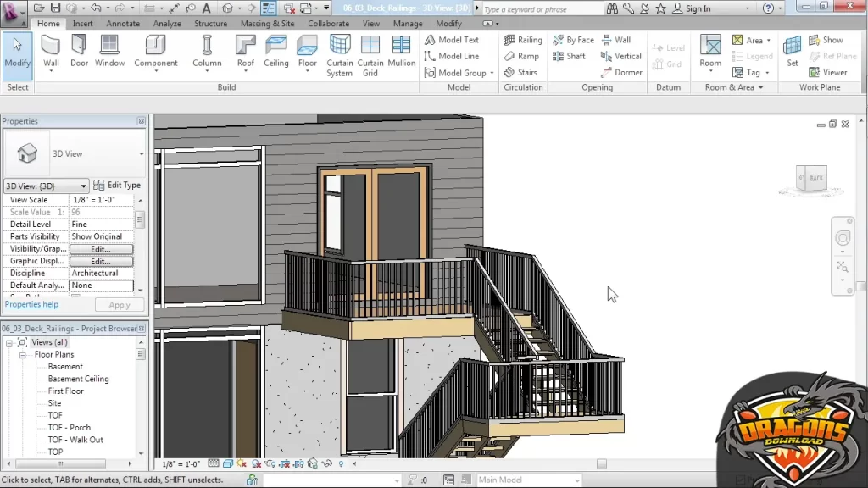Open the First Floor plan view
Screen dimensions: 868x488
[66, 391]
